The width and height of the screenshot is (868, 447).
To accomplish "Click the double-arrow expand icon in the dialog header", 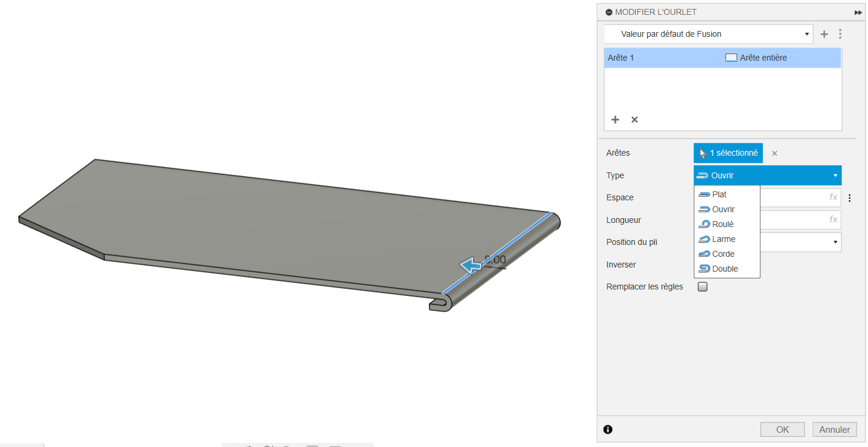I will coord(858,12).
